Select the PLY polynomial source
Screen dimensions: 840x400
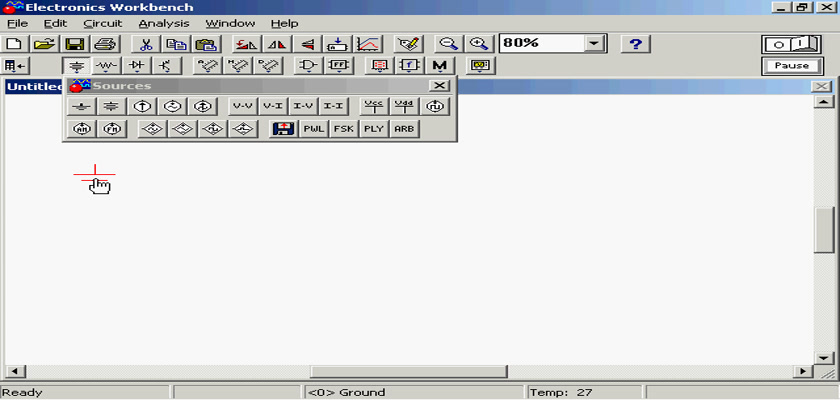click(374, 129)
